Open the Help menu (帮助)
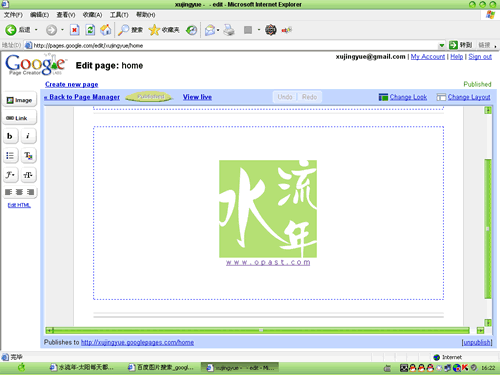This screenshot has height=375, width=500. (145, 15)
